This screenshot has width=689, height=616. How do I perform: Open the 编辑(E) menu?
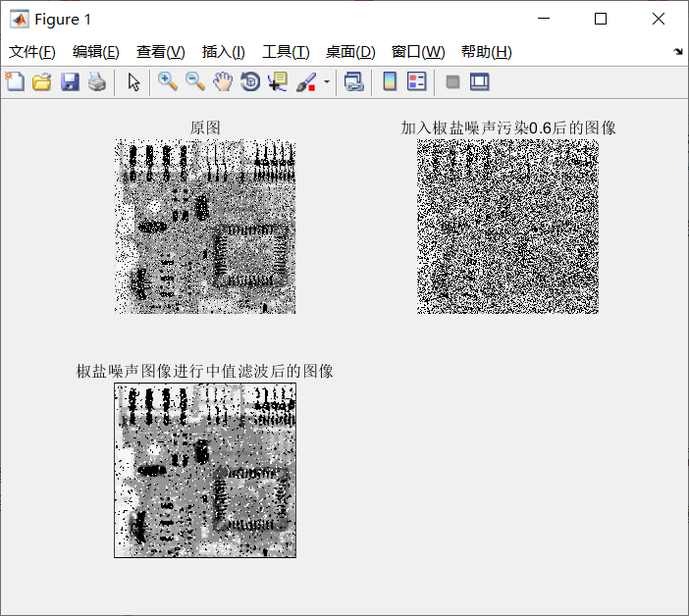tap(96, 52)
